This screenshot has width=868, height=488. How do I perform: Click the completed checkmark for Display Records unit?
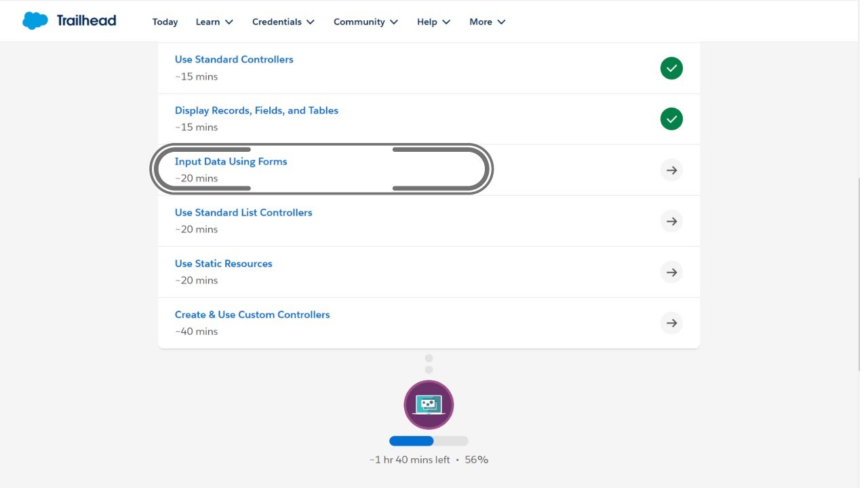click(671, 119)
